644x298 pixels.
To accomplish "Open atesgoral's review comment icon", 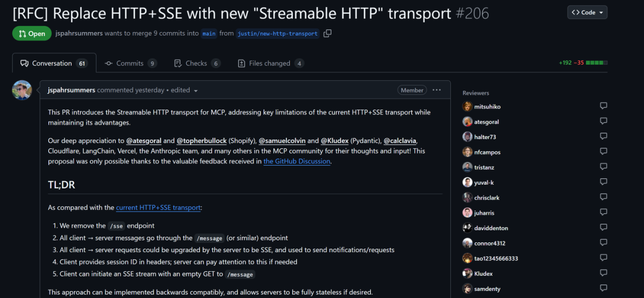I will tap(603, 121).
